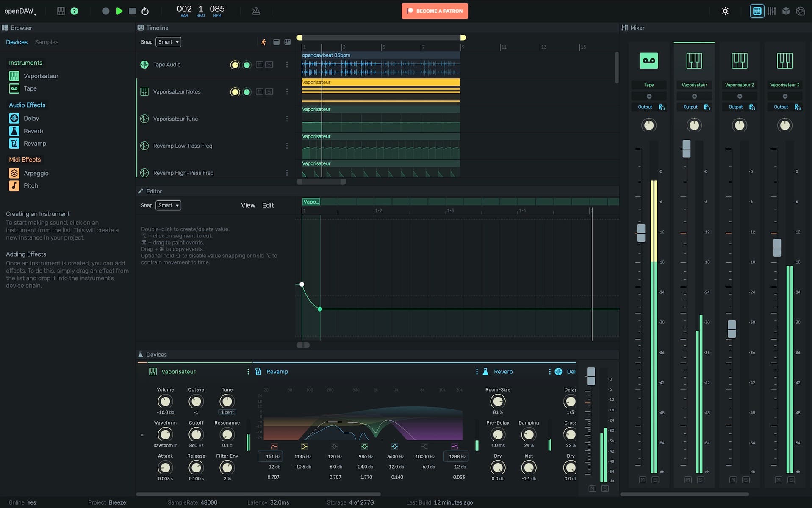Select the Reverb audio effect

pyautogui.click(x=33, y=131)
